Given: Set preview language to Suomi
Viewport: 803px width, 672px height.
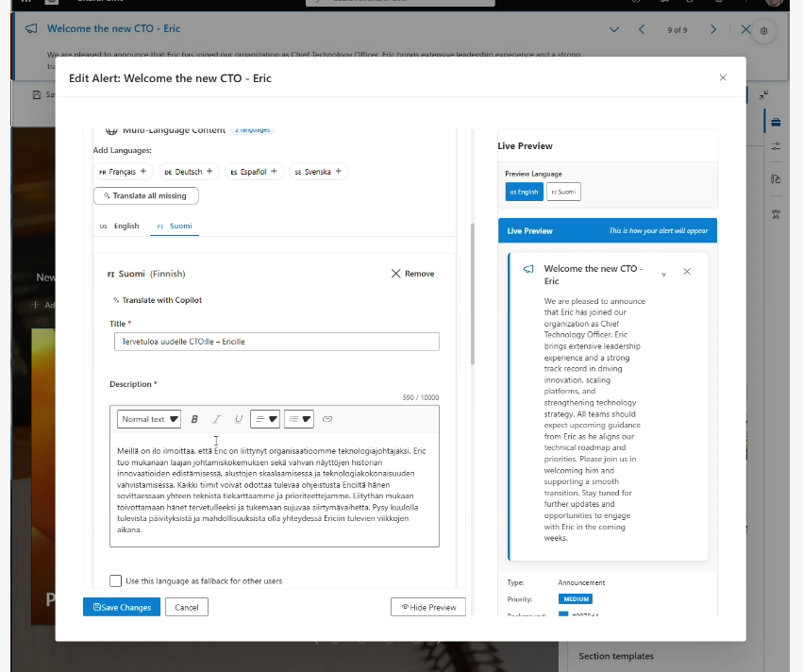Looking at the screenshot, I should point(563,192).
